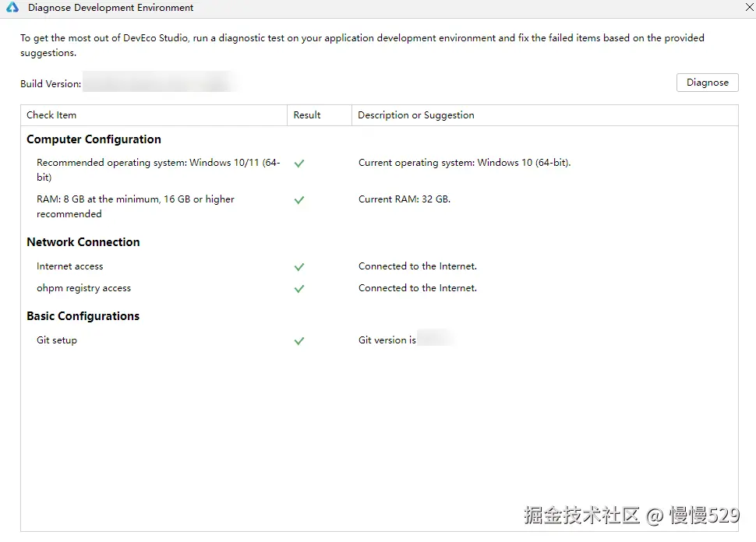
Task: Select the ohpm registry access row
Action: (380, 288)
